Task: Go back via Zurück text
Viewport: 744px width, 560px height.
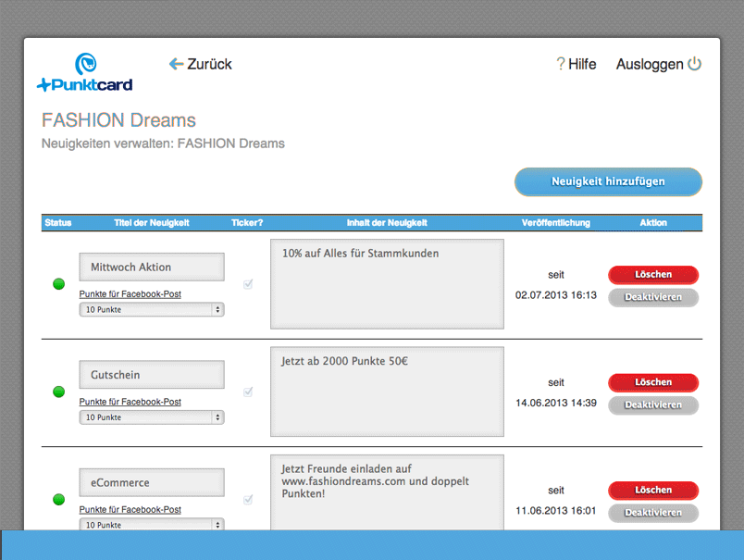Action: click(x=209, y=64)
